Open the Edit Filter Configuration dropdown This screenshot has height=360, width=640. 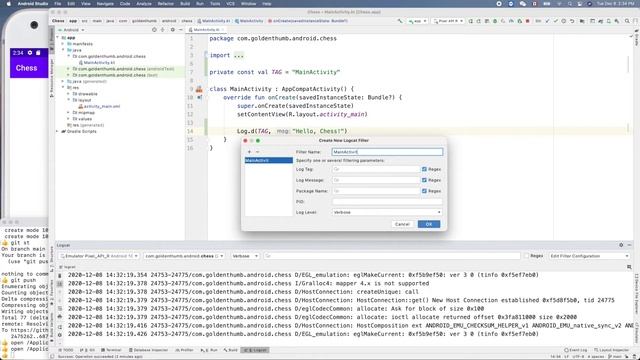tap(589, 256)
